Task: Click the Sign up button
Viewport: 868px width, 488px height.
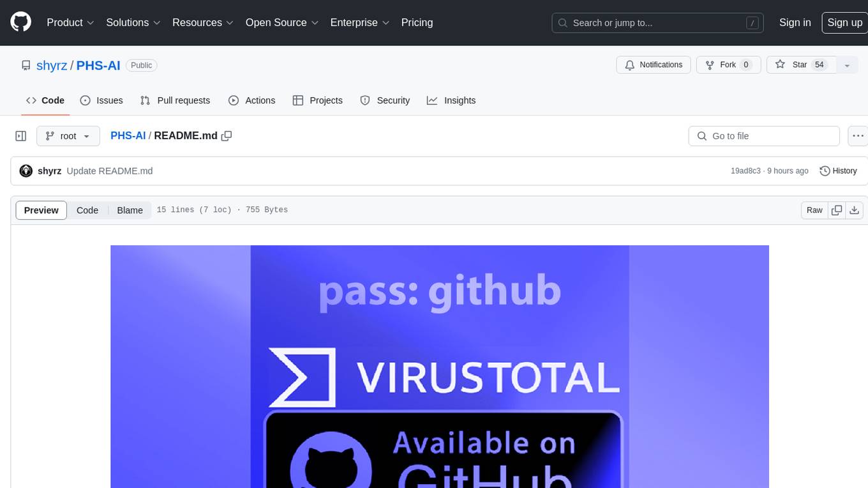Action: tap(844, 22)
